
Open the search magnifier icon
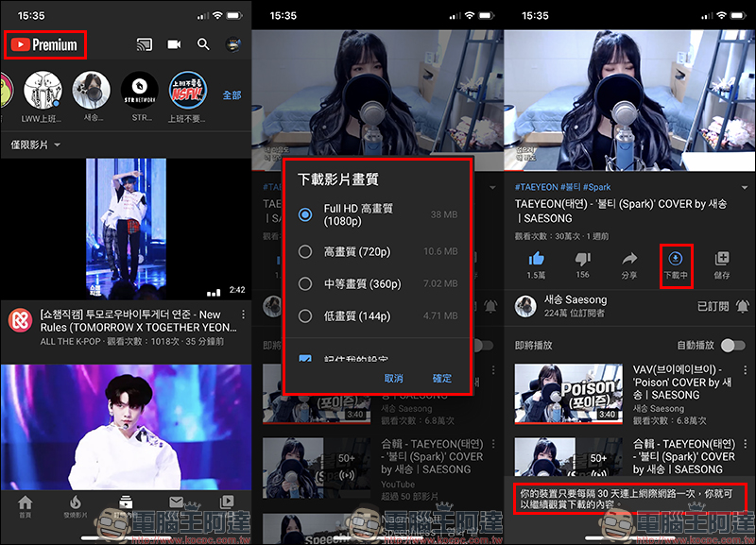[x=203, y=44]
